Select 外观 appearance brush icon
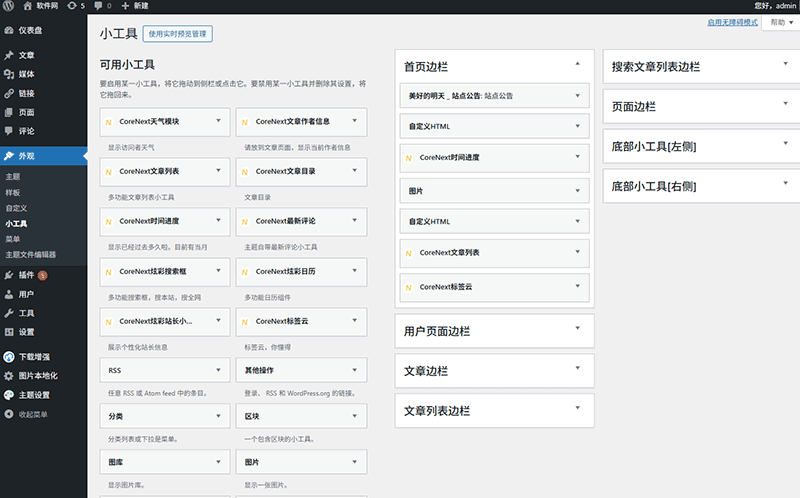This screenshot has height=498, width=800. click(x=9, y=156)
